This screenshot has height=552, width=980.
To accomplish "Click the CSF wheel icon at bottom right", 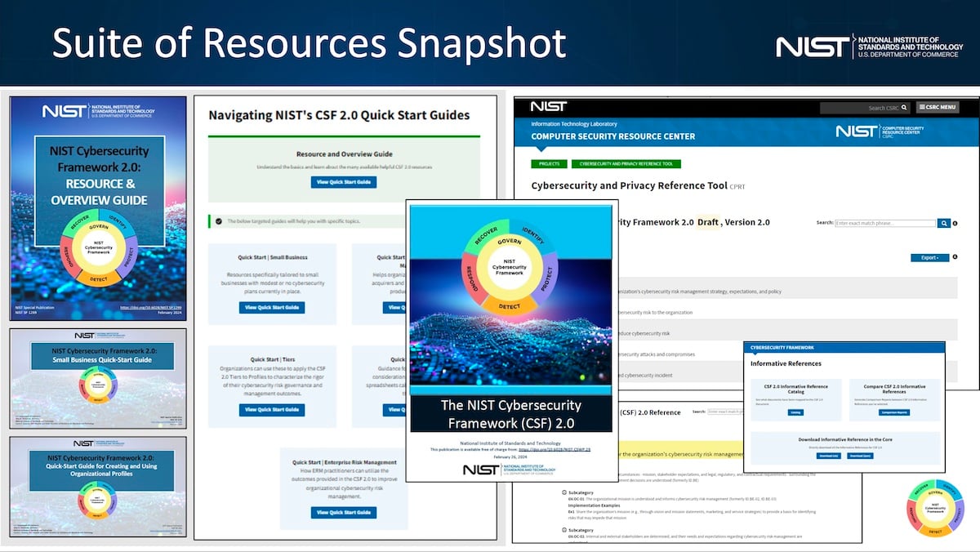I will pos(933,508).
